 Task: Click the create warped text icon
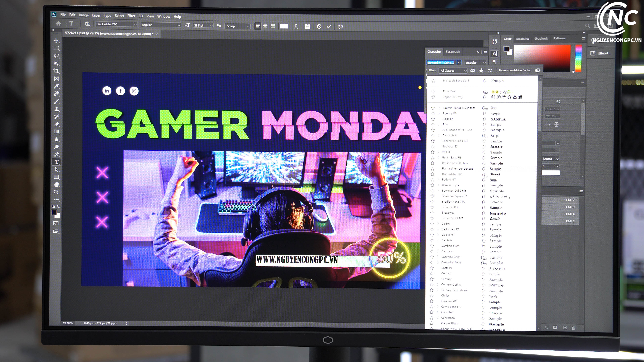(x=296, y=26)
